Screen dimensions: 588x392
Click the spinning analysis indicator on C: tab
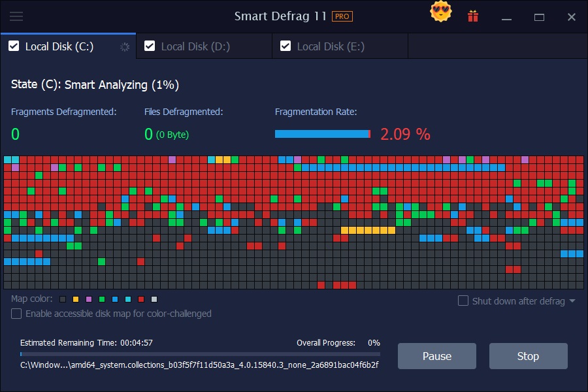(x=124, y=47)
